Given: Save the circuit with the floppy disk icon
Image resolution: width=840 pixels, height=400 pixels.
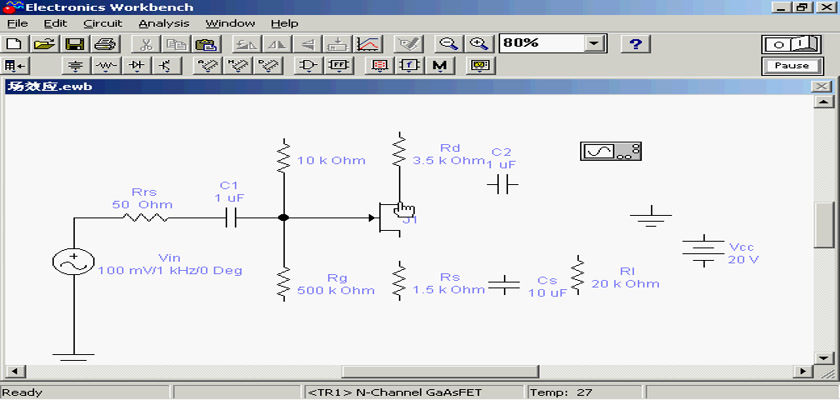Looking at the screenshot, I should pyautogui.click(x=74, y=44).
